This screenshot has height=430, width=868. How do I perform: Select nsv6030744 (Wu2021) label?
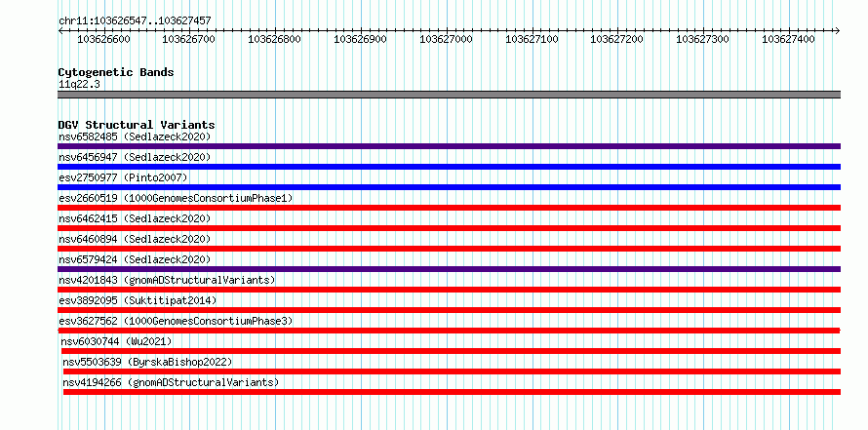[x=117, y=341]
